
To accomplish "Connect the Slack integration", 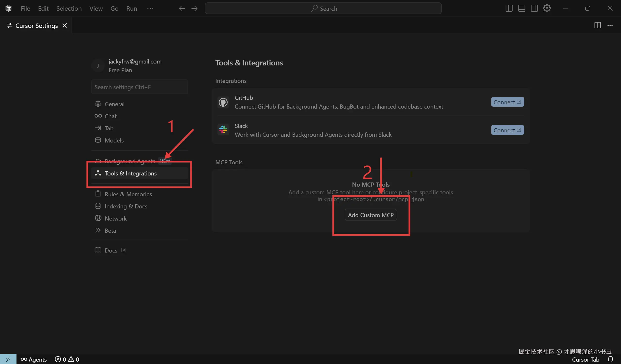I will point(507,130).
